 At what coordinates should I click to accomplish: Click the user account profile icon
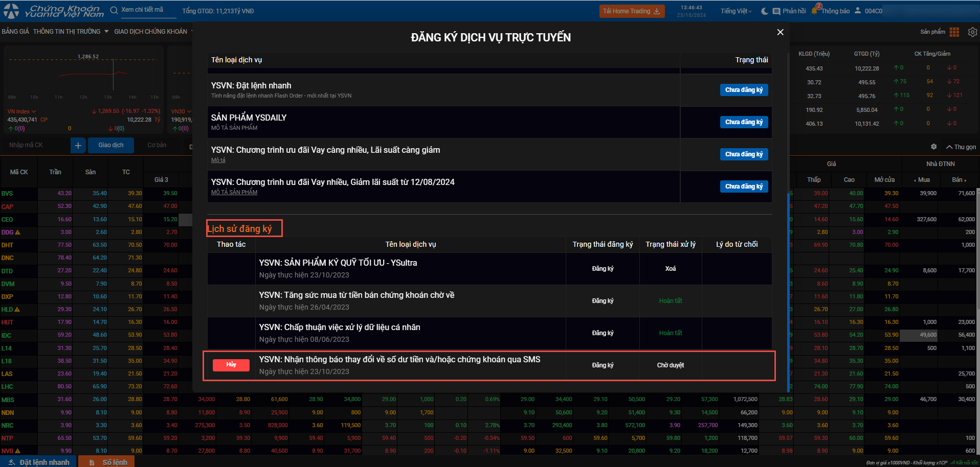click(x=858, y=11)
